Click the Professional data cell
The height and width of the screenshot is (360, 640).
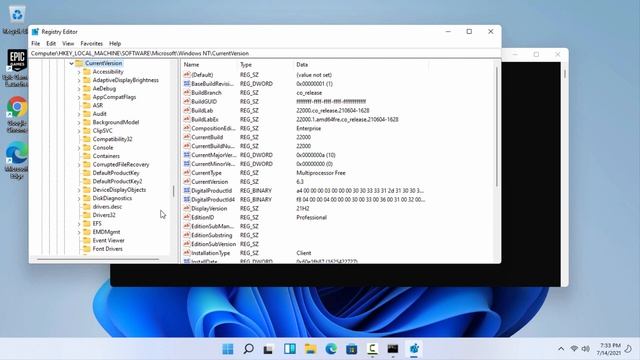311,217
